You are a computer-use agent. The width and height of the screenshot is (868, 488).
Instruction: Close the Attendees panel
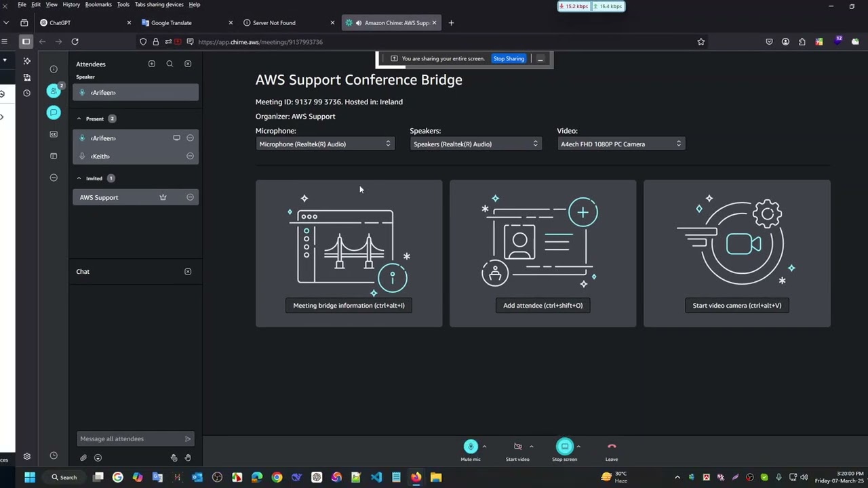coord(188,64)
